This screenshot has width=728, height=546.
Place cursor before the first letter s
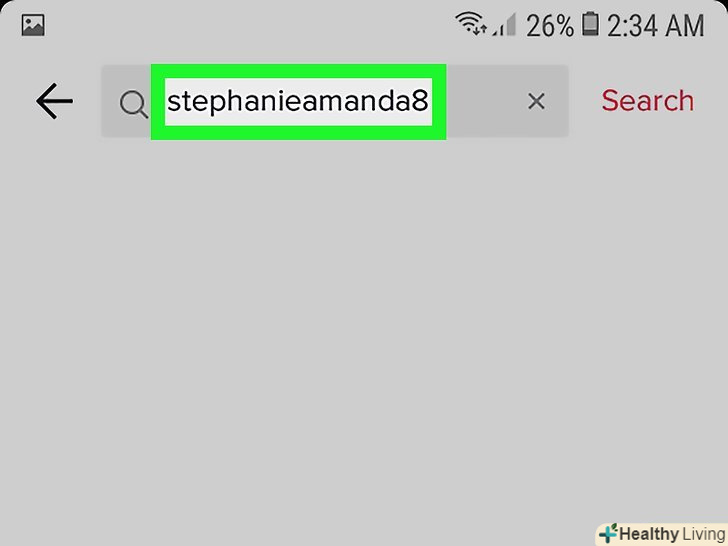coord(167,101)
